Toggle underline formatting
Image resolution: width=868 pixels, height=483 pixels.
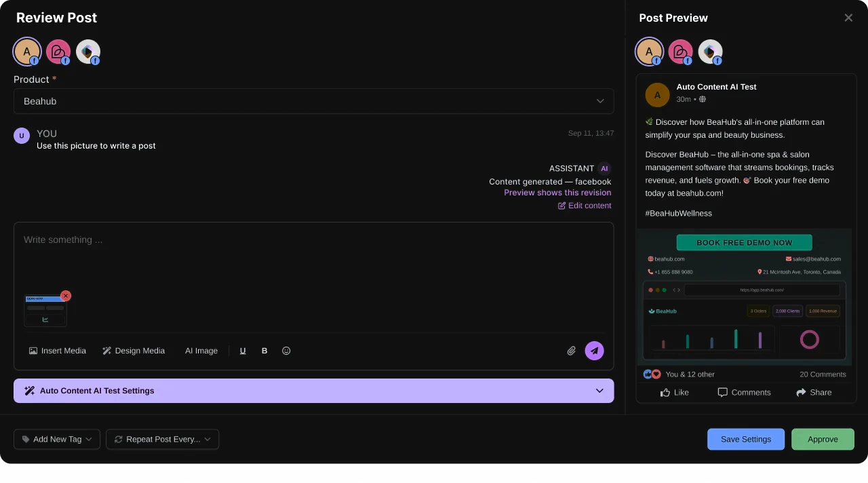(x=243, y=351)
